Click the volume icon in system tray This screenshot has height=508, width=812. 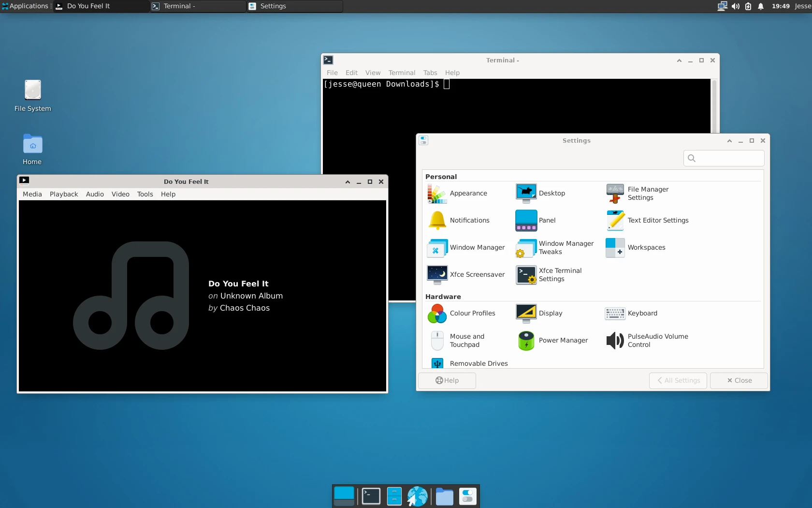[735, 6]
